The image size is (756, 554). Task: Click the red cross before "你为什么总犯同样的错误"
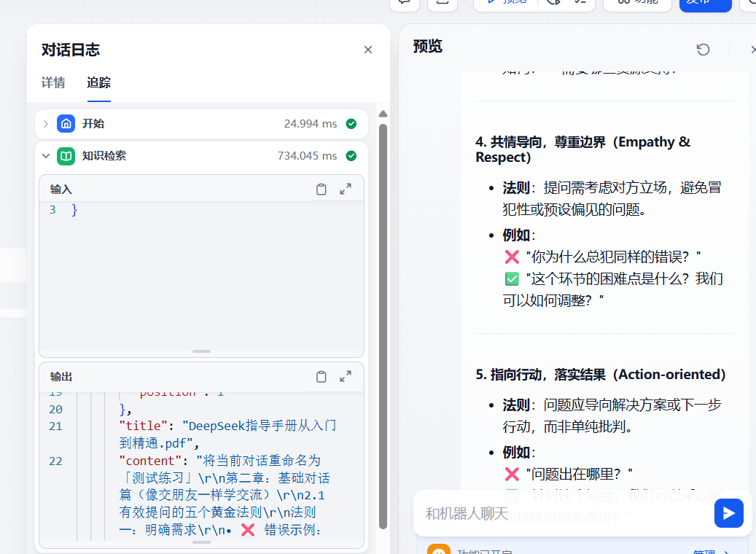coord(512,257)
